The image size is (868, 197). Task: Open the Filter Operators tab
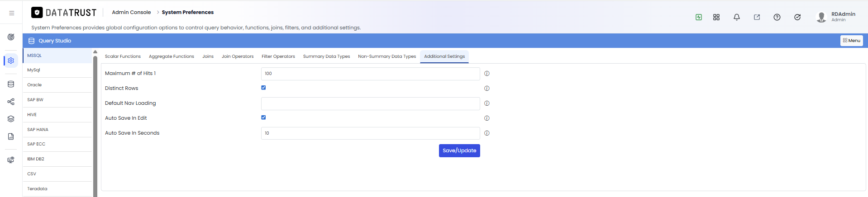pyautogui.click(x=278, y=56)
